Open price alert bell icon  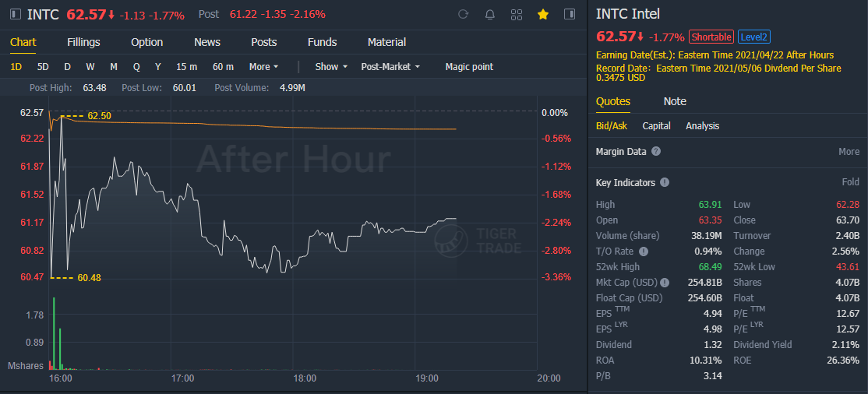(490, 14)
